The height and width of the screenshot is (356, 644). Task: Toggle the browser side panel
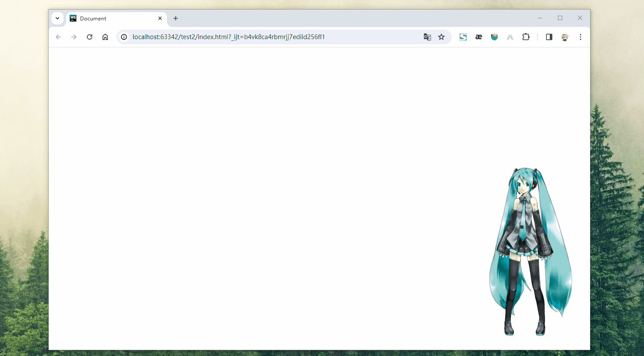(x=549, y=37)
